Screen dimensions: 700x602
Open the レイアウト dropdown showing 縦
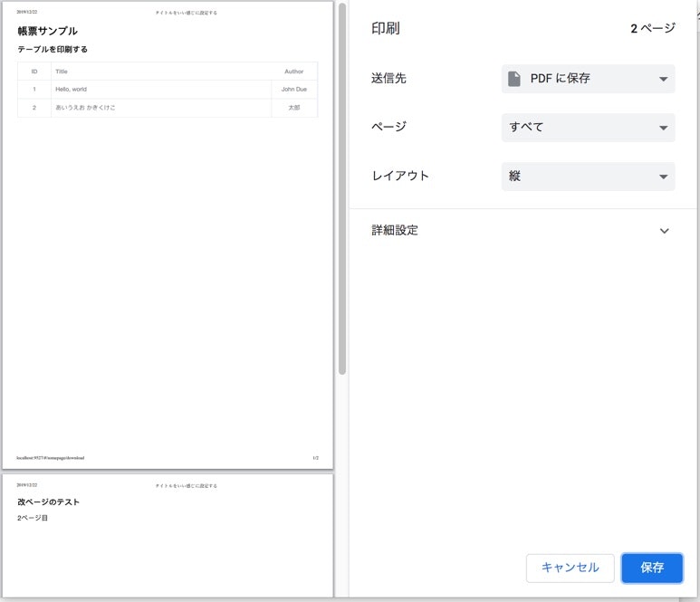588,177
